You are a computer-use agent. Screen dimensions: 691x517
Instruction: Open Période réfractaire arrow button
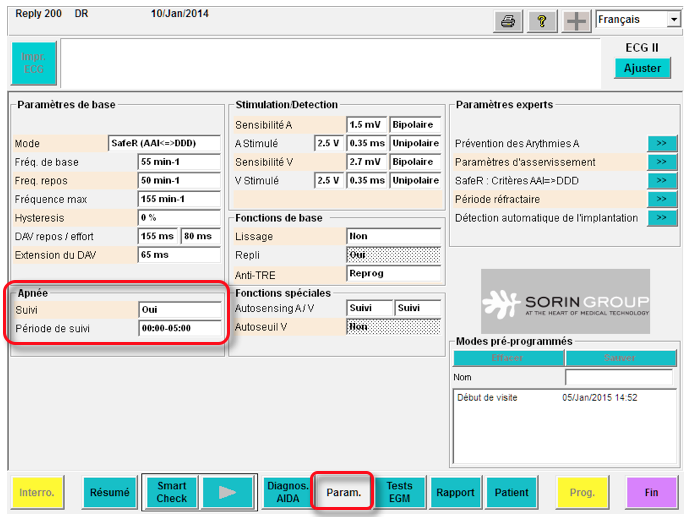662,199
